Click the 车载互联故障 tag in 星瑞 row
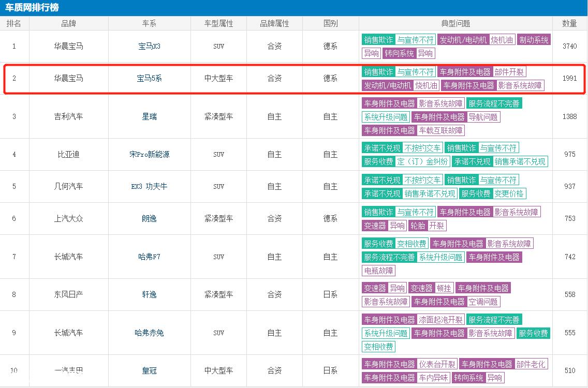Screen dimensions: 588x388 [440, 131]
